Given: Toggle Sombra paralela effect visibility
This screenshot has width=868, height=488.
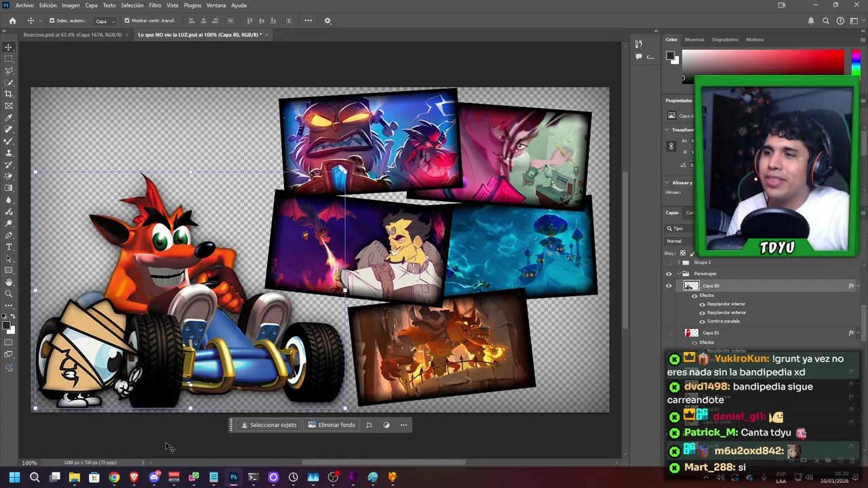Looking at the screenshot, I should click(x=702, y=321).
